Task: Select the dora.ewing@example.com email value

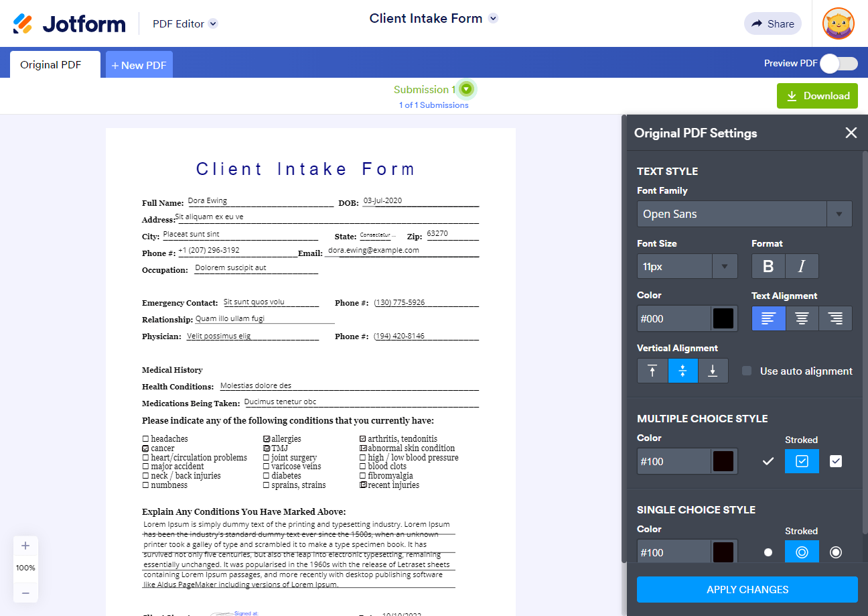Action: pyautogui.click(x=374, y=250)
